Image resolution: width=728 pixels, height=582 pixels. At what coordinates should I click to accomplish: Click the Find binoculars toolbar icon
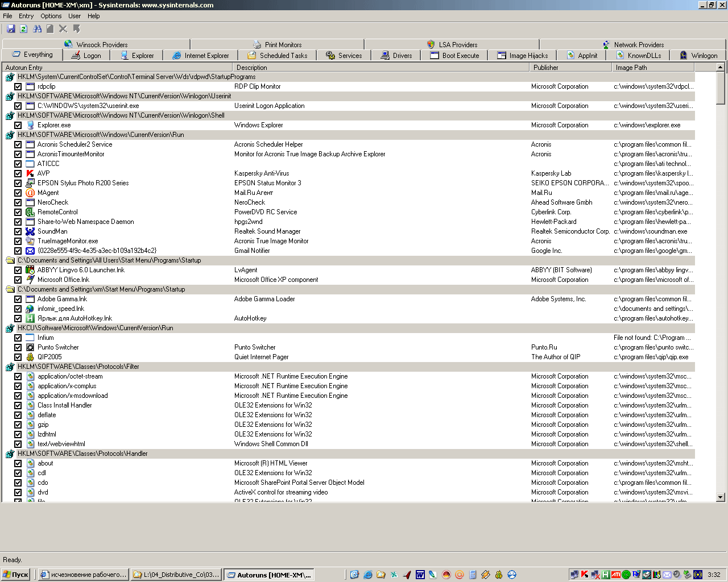(x=38, y=28)
